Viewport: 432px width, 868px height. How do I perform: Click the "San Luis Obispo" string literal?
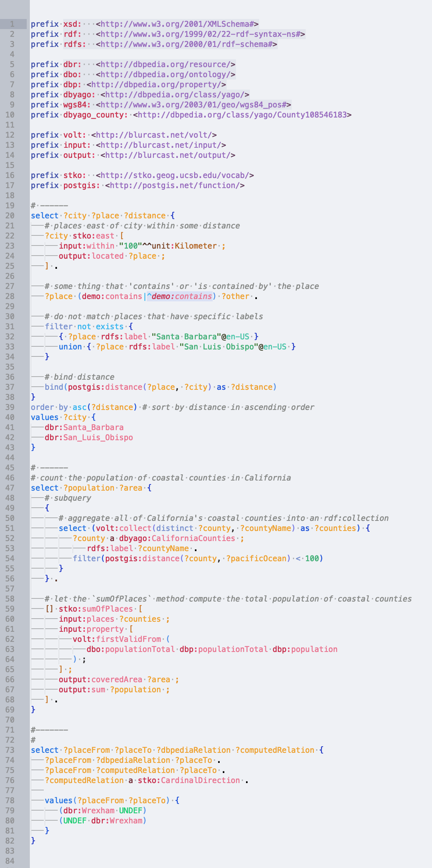219,347
